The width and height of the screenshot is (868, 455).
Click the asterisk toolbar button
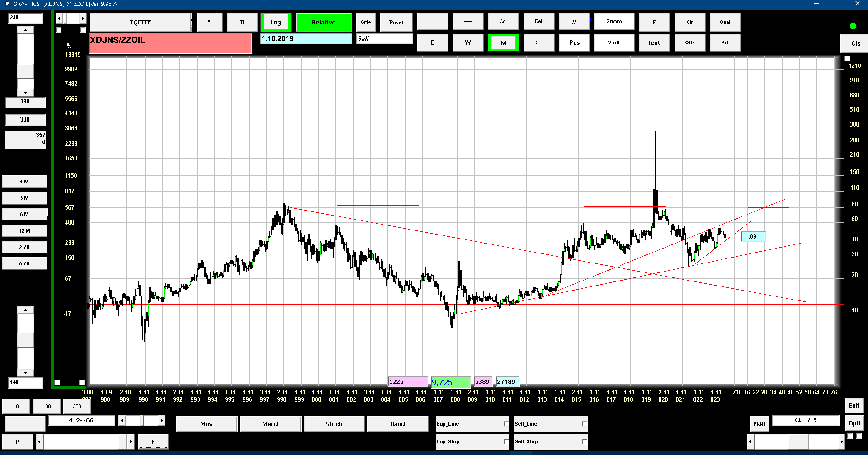[210, 22]
